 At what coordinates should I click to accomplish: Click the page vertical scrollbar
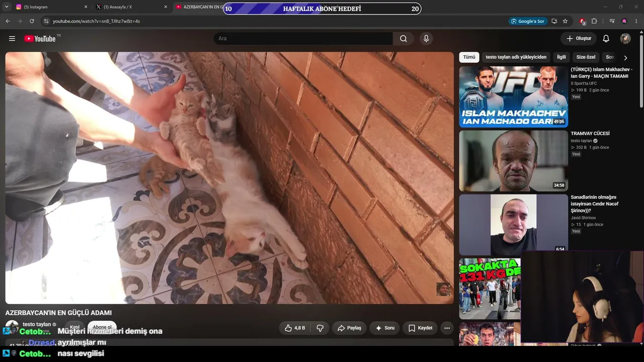(x=641, y=70)
